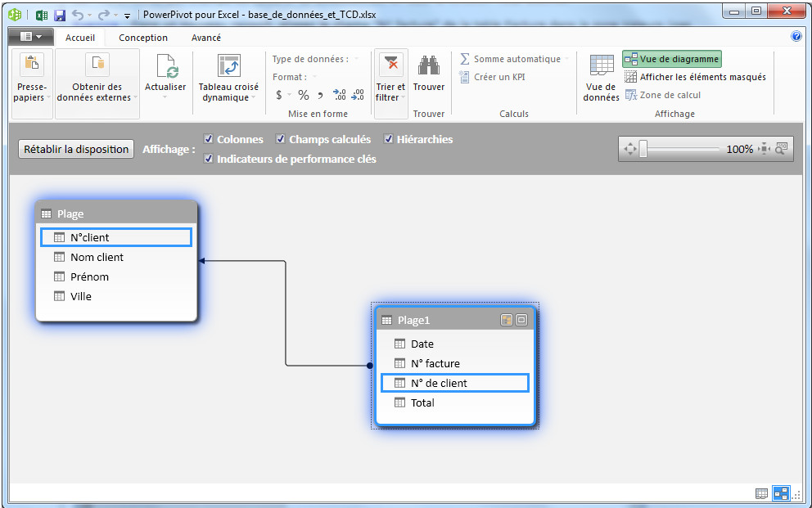Toggle Indicateurs de performance clés checkbox
This screenshot has height=508, width=812.
click(x=208, y=159)
